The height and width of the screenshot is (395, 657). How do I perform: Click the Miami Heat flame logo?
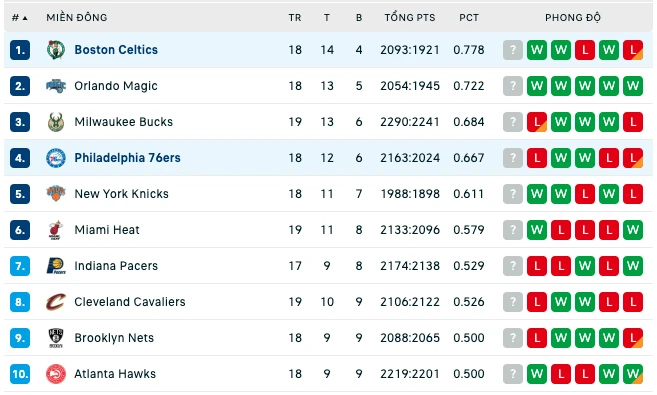[56, 230]
